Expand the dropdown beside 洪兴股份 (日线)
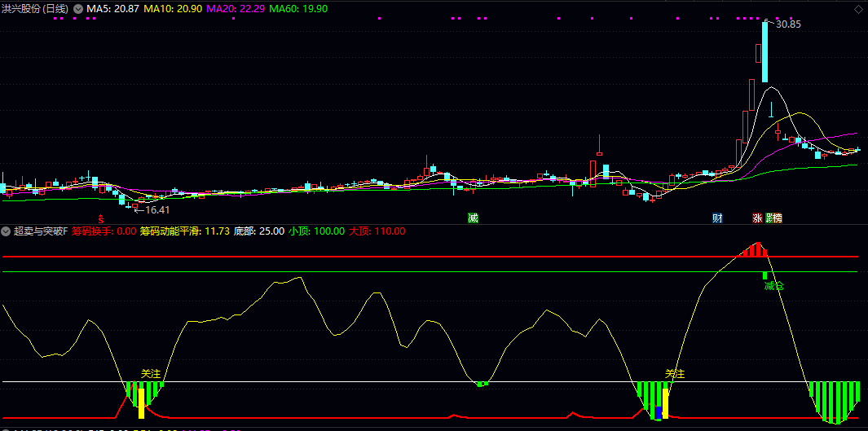The width and height of the screenshot is (868, 431). (x=78, y=9)
